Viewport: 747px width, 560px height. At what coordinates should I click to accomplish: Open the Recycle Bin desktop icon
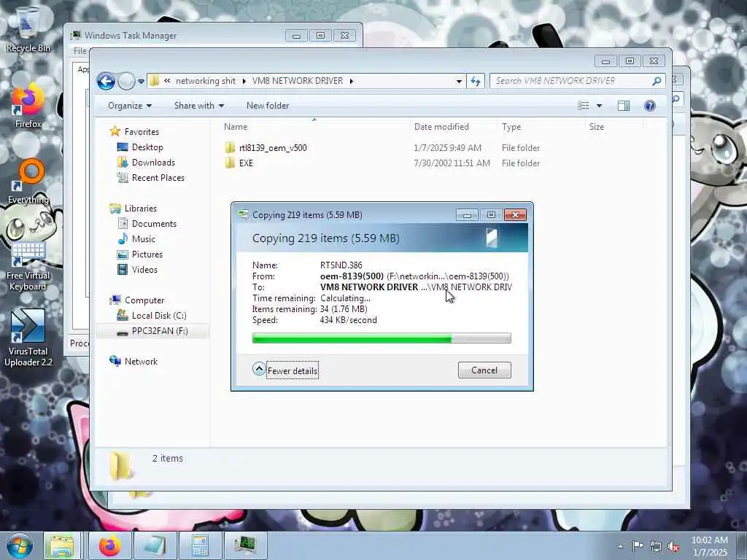point(28,29)
